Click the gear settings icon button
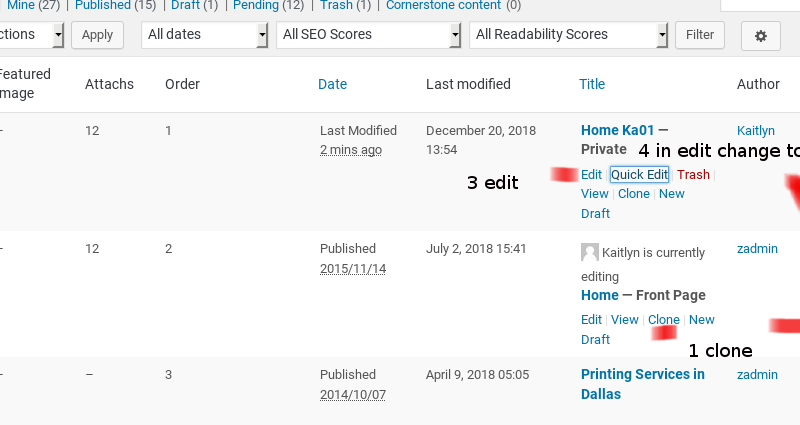Image resolution: width=800 pixels, height=425 pixels. [760, 35]
